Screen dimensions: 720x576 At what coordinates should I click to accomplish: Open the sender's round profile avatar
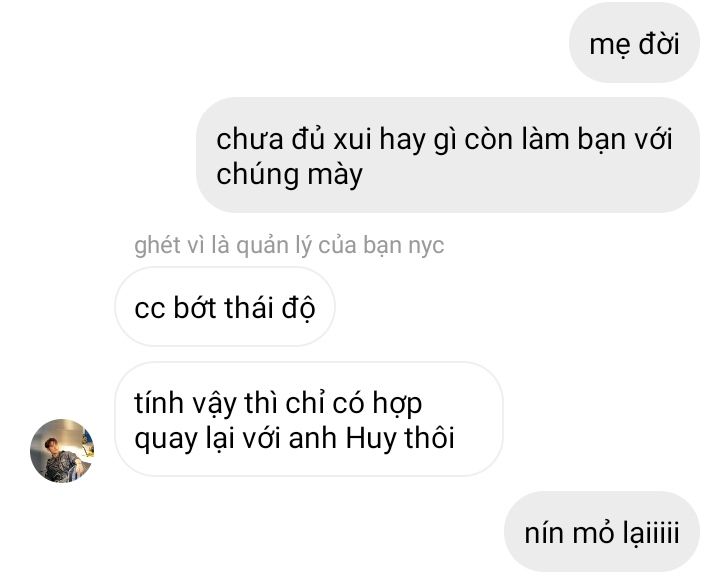(62, 451)
